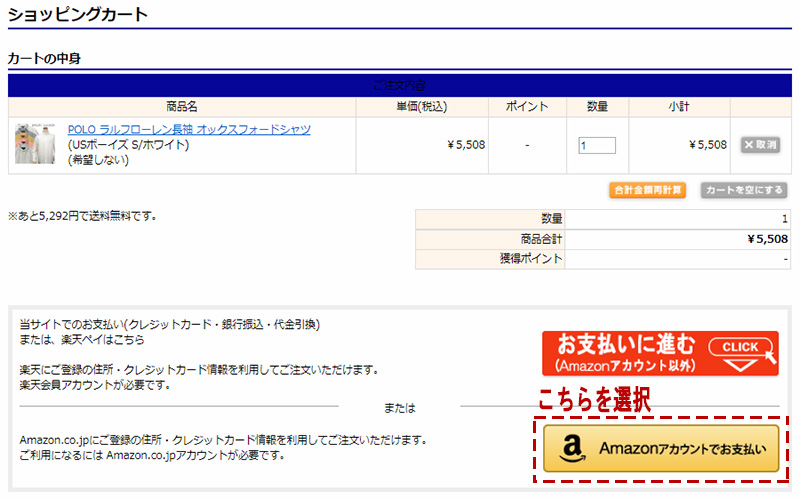Click the (USボーイズ S/ホワイト) variant text
800x500 pixels.
click(129, 145)
